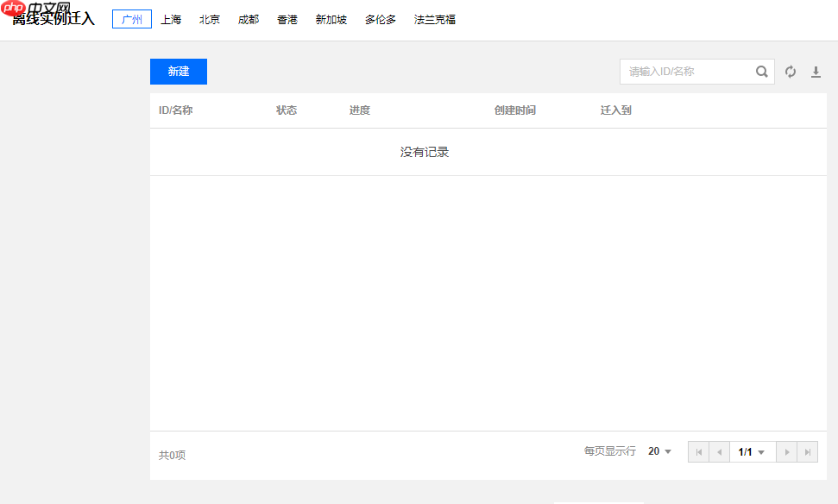838x504 pixels.
Task: Click the php中文网 logo icon
Action: click(x=12, y=9)
